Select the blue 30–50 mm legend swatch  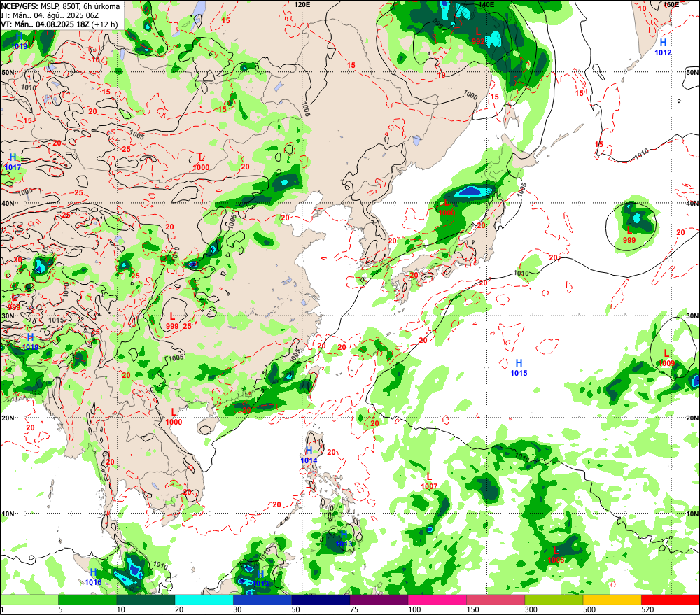(262, 600)
